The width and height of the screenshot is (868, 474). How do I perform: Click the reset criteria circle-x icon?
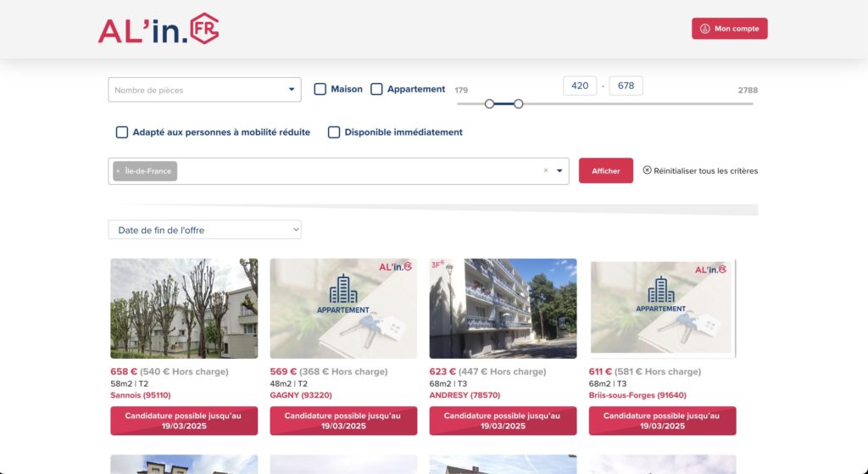(x=647, y=170)
